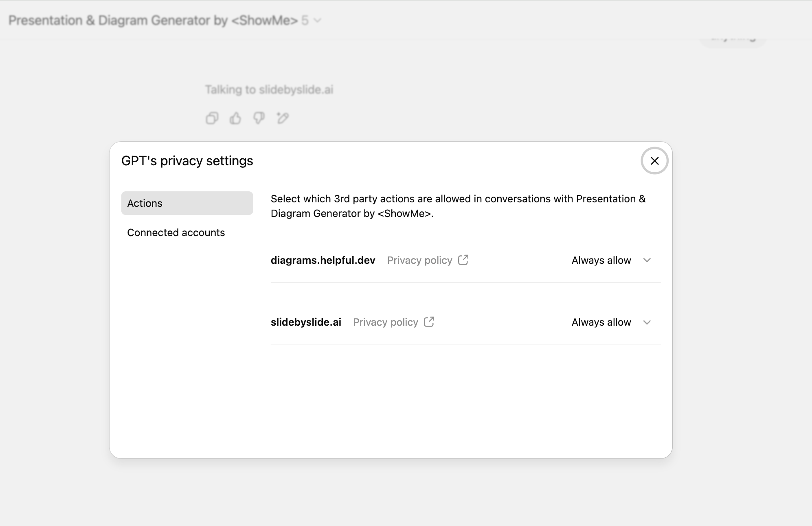The height and width of the screenshot is (526, 812).
Task: Click the "Talking to slidebyslide.ai" status text
Action: [269, 90]
